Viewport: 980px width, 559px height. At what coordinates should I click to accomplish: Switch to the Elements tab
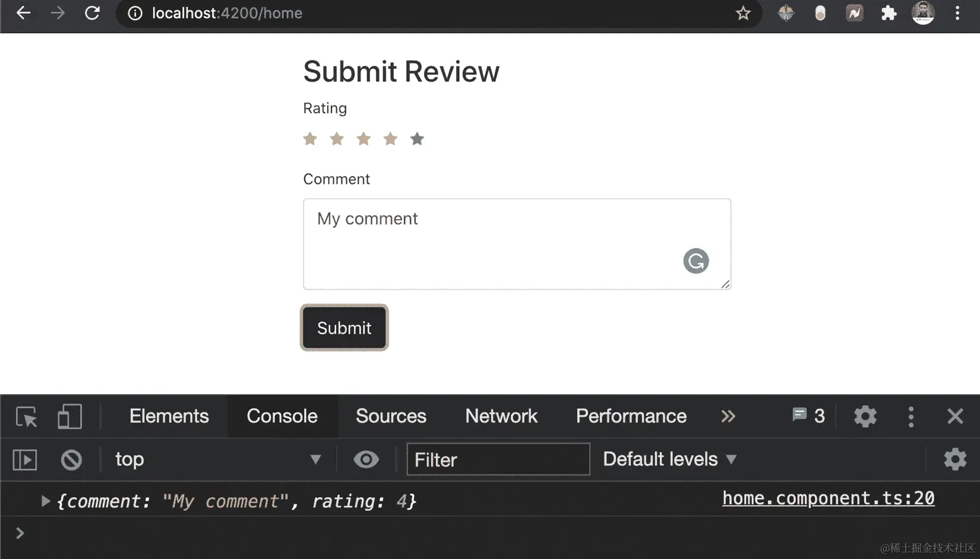coord(169,416)
